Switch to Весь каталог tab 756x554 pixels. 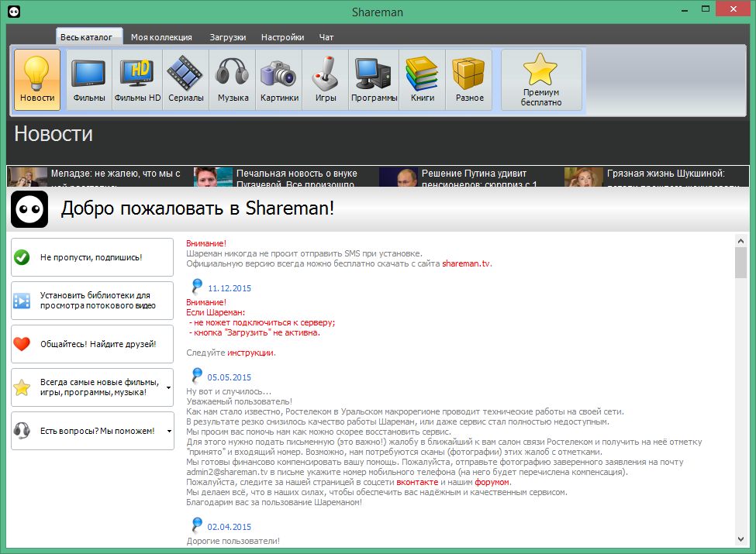89,36
